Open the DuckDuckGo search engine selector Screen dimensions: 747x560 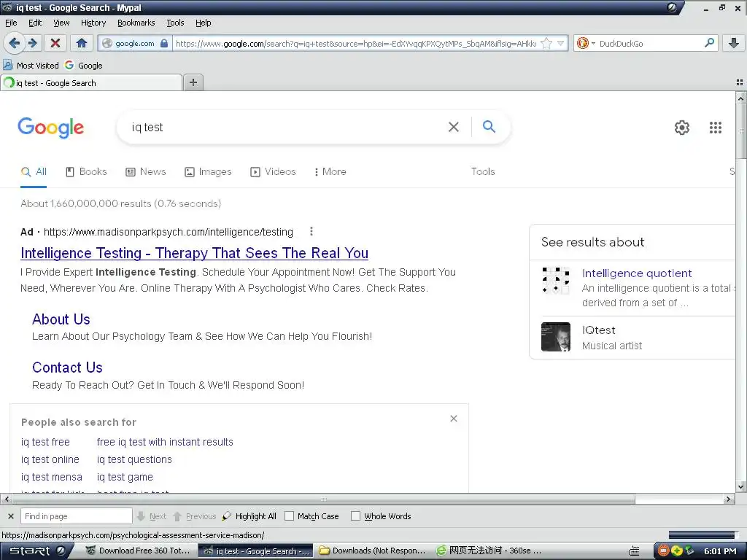click(586, 43)
